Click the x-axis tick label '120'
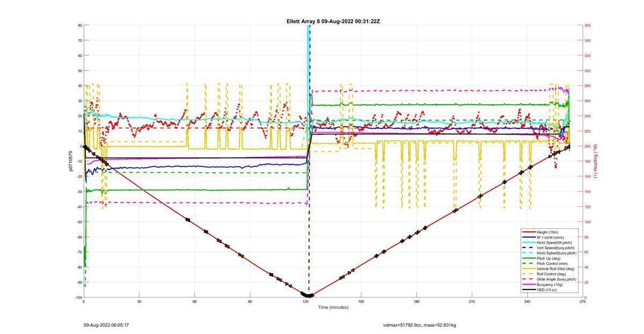Screen dimensions: 644x334 (305, 302)
